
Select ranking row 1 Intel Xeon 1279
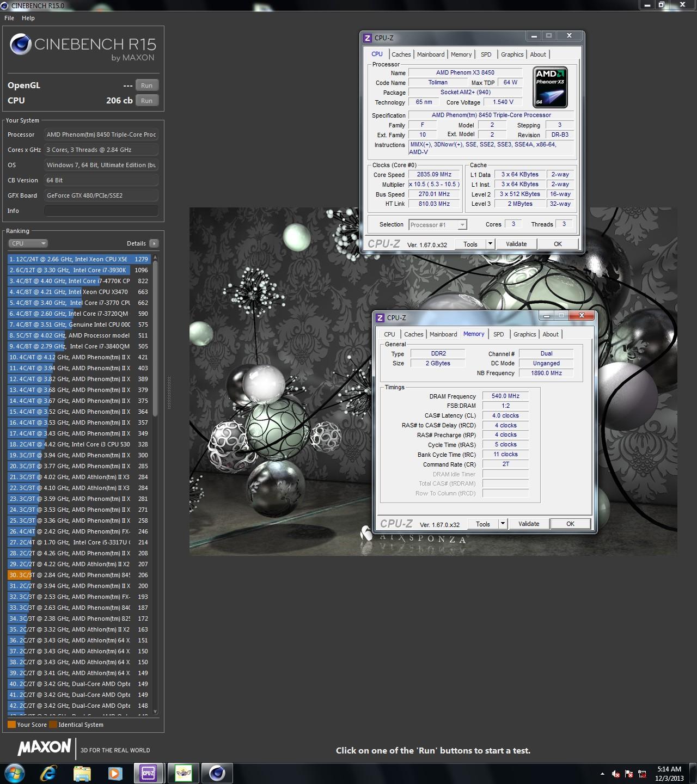pos(79,259)
